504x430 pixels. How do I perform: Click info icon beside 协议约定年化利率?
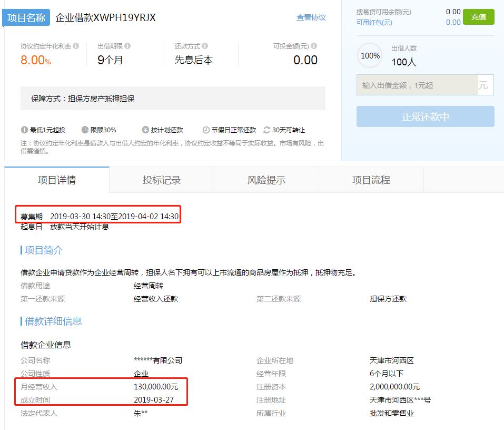click(x=76, y=46)
